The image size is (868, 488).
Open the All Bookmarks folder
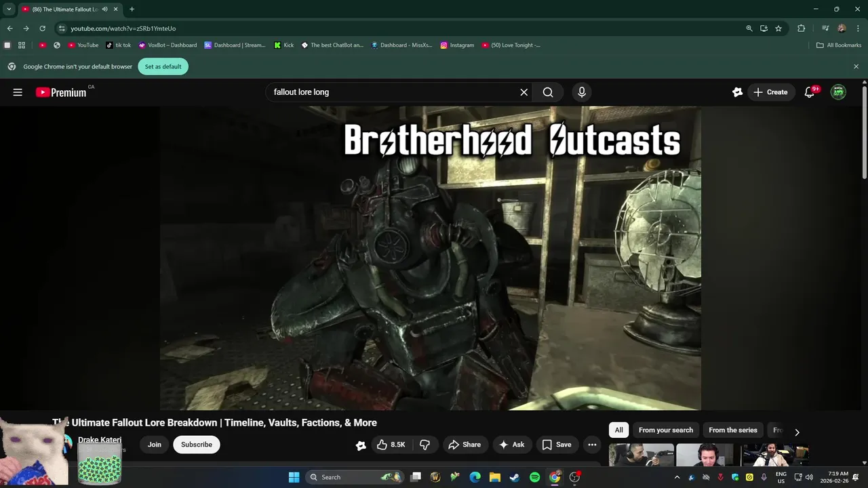(838, 45)
